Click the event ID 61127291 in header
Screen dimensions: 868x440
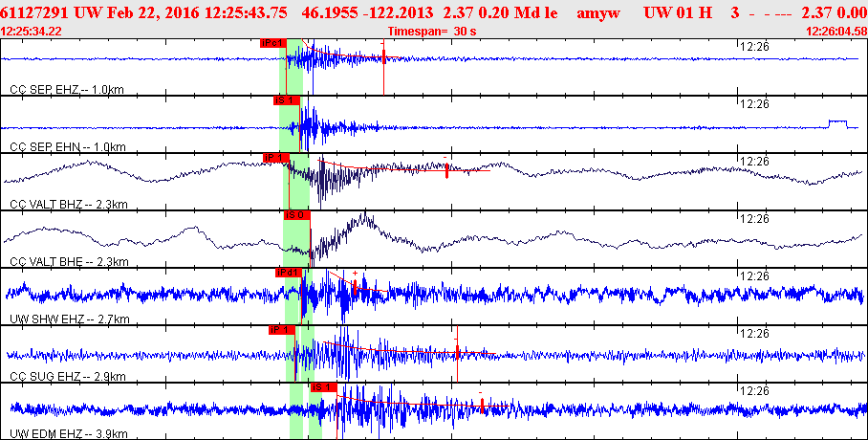pyautogui.click(x=37, y=12)
